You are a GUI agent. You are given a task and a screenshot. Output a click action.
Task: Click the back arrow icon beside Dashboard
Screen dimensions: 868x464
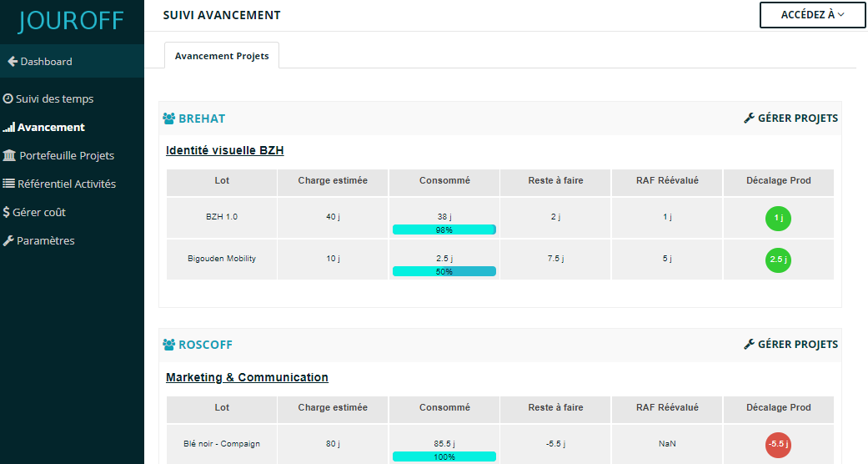13,62
